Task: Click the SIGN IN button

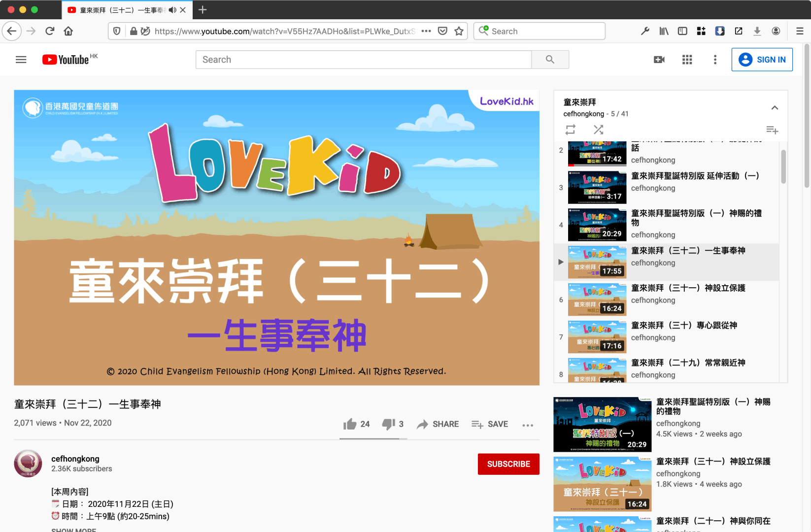Action: tap(762, 60)
